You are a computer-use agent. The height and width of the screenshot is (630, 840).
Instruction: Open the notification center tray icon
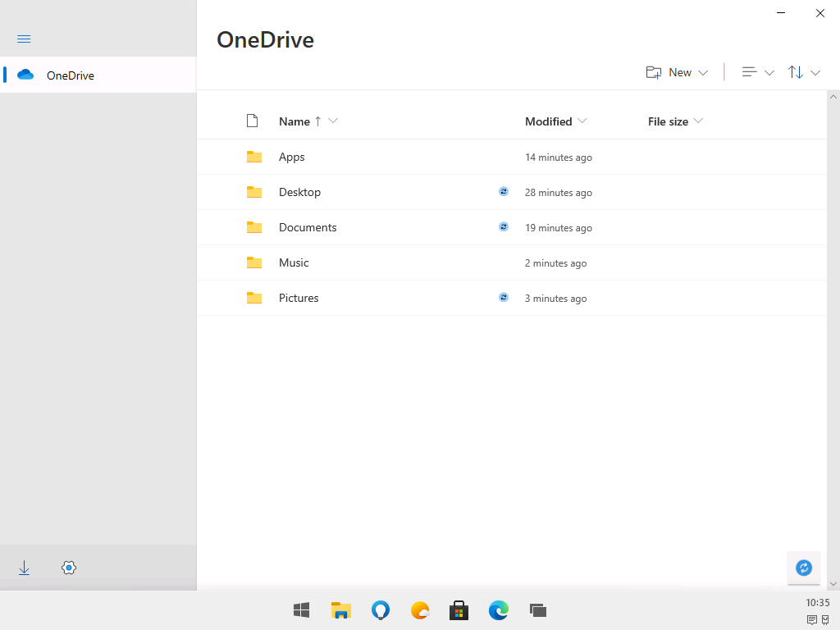(811, 620)
